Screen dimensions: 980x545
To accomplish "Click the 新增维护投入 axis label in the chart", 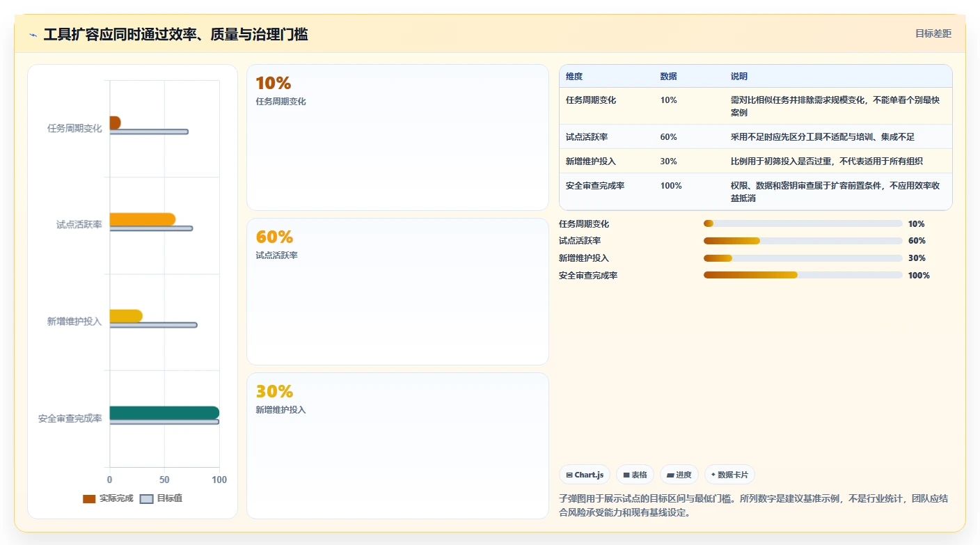I will pos(74,322).
